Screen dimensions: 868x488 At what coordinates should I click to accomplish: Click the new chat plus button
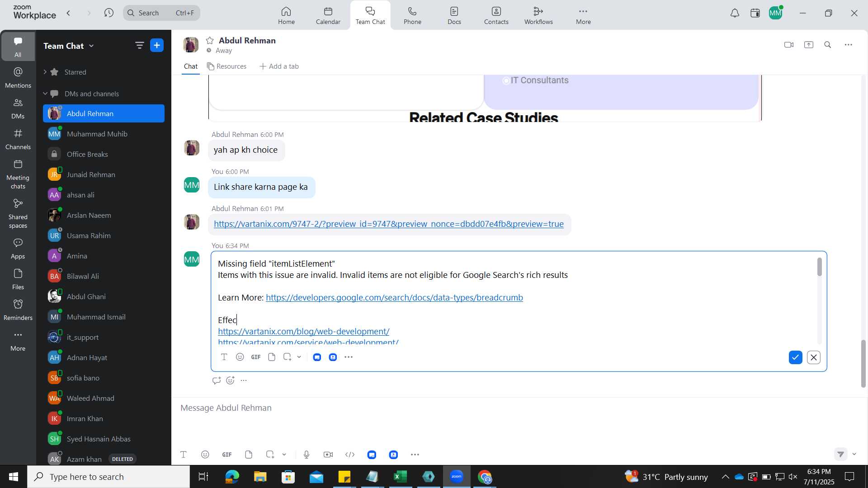(157, 45)
